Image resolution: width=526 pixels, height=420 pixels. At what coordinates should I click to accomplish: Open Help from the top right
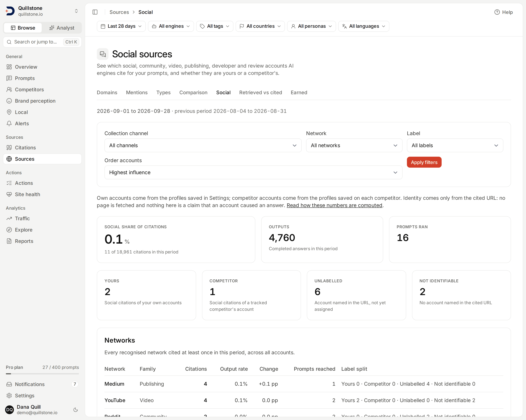(504, 12)
